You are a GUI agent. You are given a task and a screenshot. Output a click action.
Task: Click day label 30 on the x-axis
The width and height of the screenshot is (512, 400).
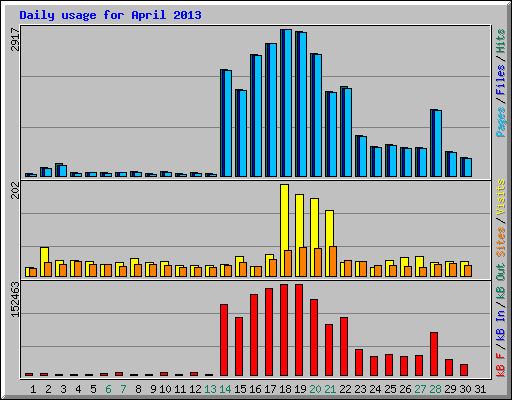(465, 389)
